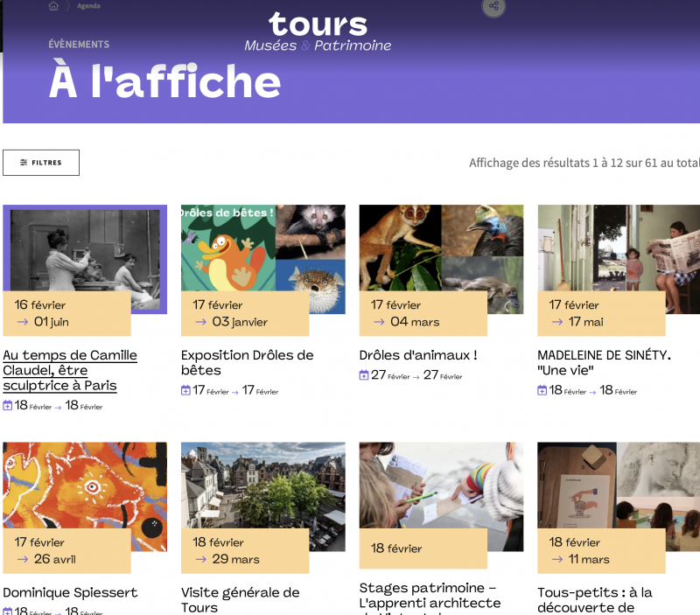
Task: Click the sliders icon inside Filtres button
Action: (x=24, y=163)
